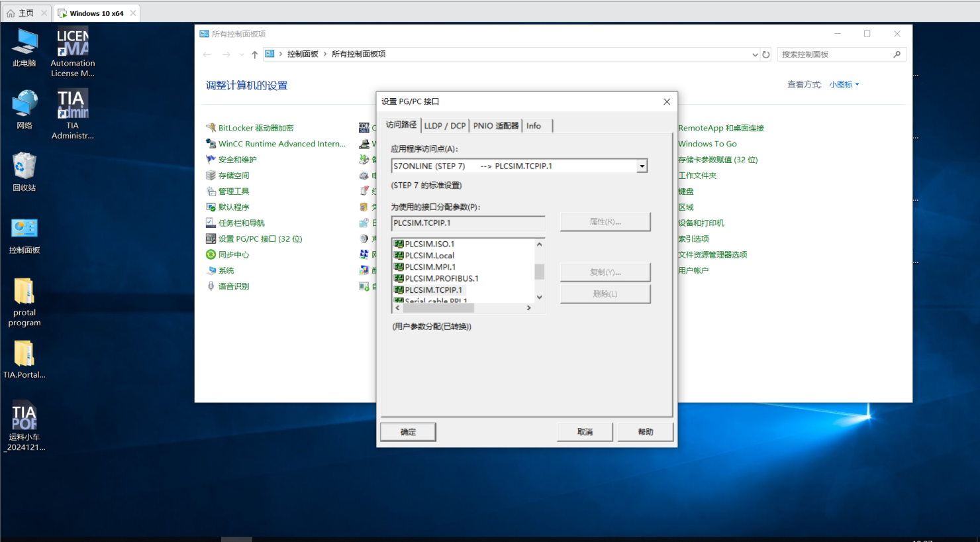Click the 同步中心 green icon
Screen dimensions: 980x542
tap(211, 255)
